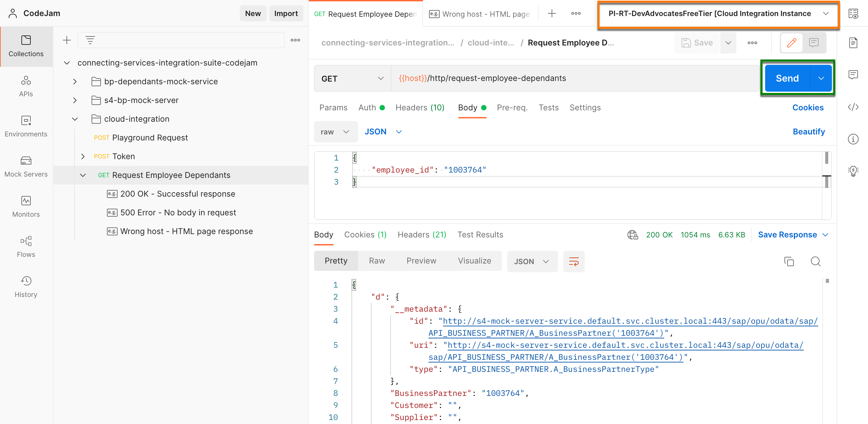Open the Save options dropdown arrow

point(728,42)
